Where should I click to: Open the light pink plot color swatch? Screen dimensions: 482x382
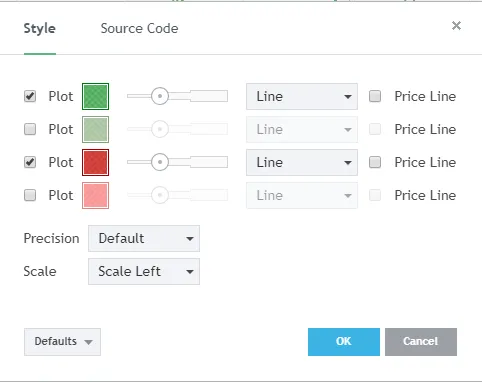click(x=95, y=195)
